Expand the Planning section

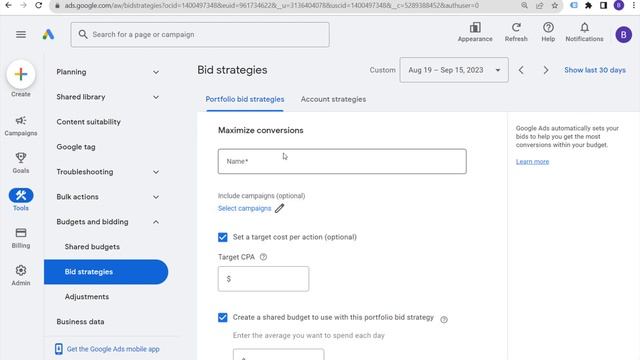156,72
